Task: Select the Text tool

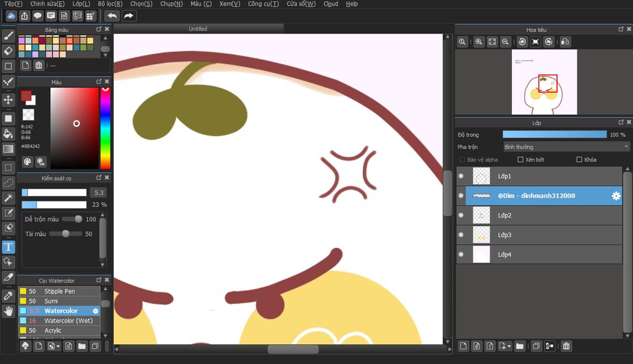Action: 9,247
